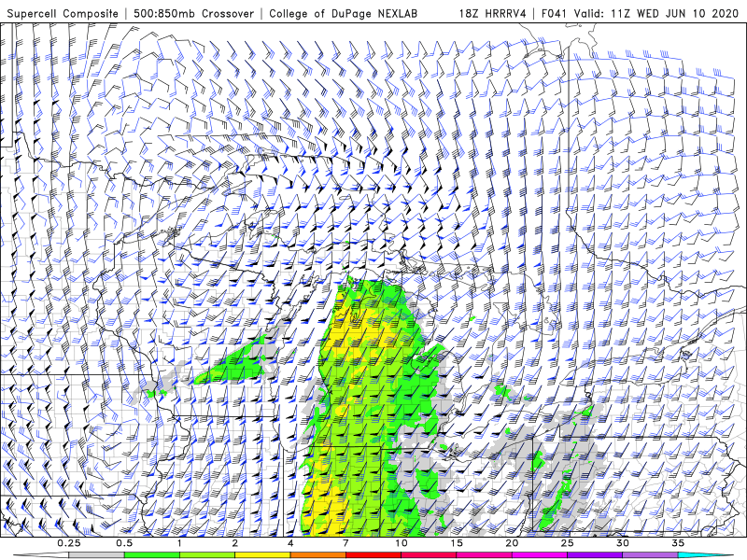Click the yellow legend color segment
Screen dimensions: 747x560
coord(262,555)
